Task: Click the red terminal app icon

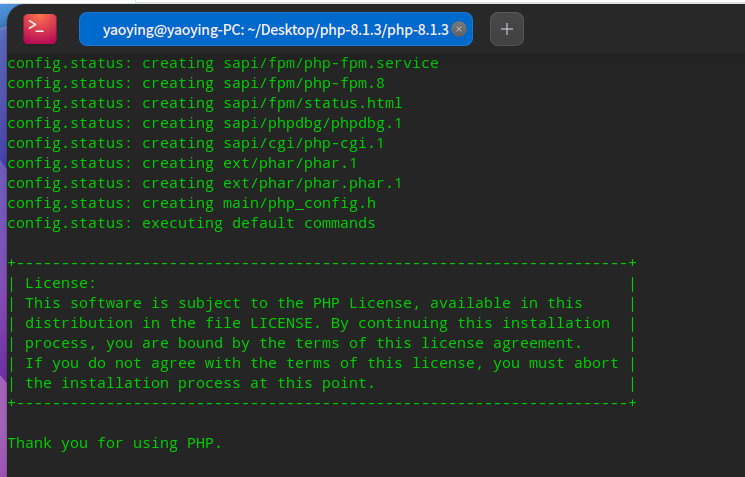Action: [40, 29]
